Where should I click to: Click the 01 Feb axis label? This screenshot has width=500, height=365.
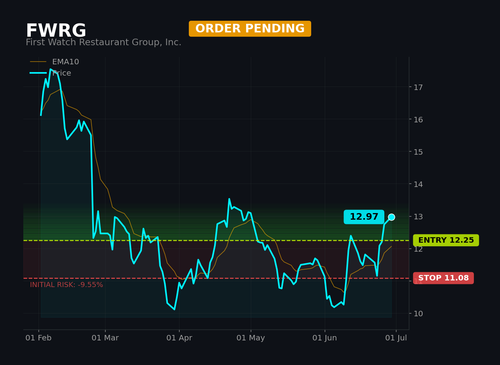tap(38, 338)
